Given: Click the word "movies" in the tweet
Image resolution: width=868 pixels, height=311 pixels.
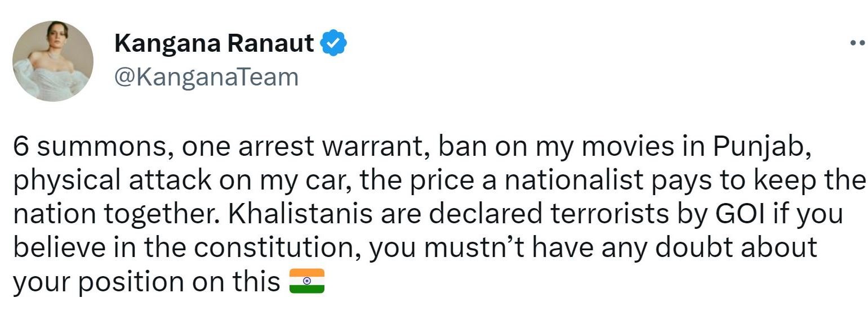Looking at the screenshot, I should point(624,147).
